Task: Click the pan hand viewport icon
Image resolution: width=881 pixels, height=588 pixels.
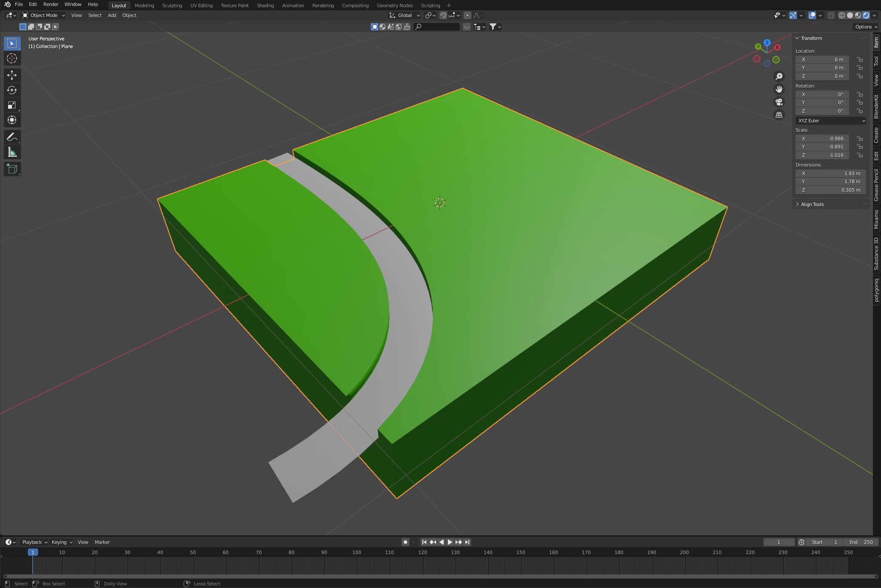Action: pos(779,89)
